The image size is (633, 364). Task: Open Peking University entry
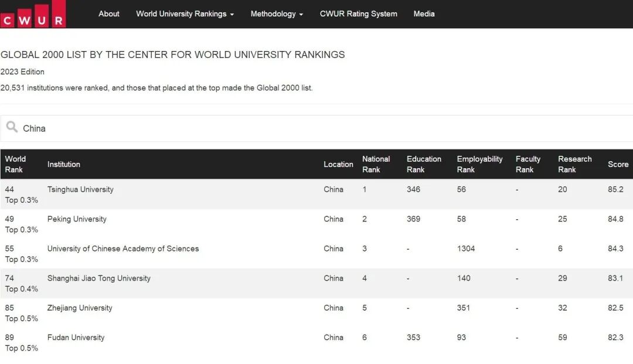77,219
